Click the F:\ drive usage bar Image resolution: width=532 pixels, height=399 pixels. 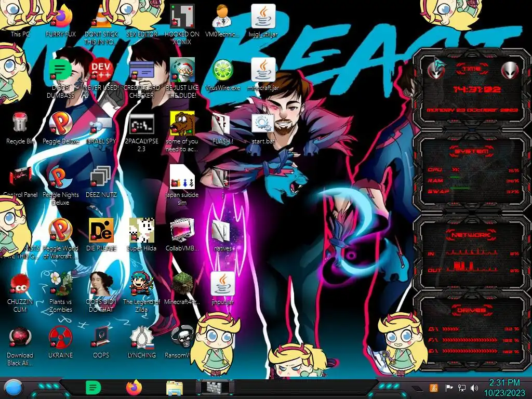pyautogui.click(x=470, y=340)
